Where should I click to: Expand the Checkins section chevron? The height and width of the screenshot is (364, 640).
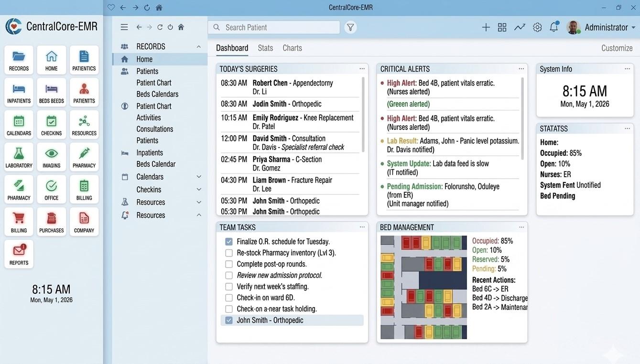199,190
